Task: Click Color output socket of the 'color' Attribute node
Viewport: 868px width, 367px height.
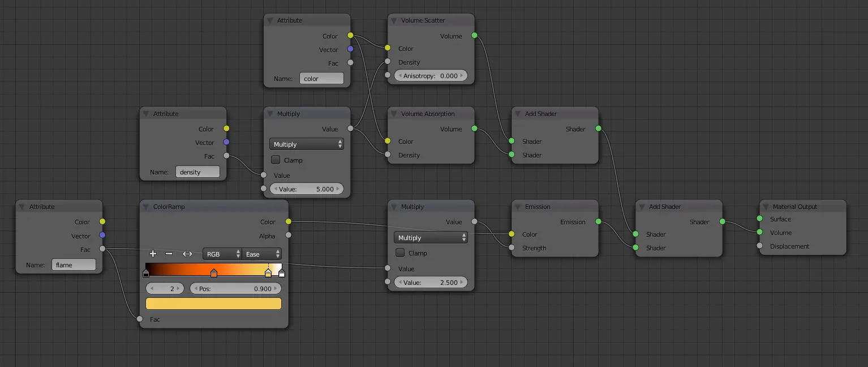Action: pos(350,36)
